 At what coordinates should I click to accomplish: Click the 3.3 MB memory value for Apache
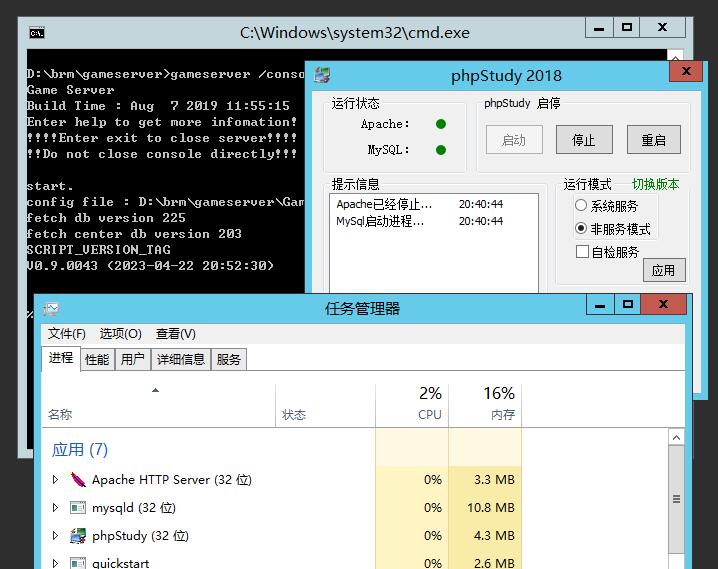tap(494, 479)
